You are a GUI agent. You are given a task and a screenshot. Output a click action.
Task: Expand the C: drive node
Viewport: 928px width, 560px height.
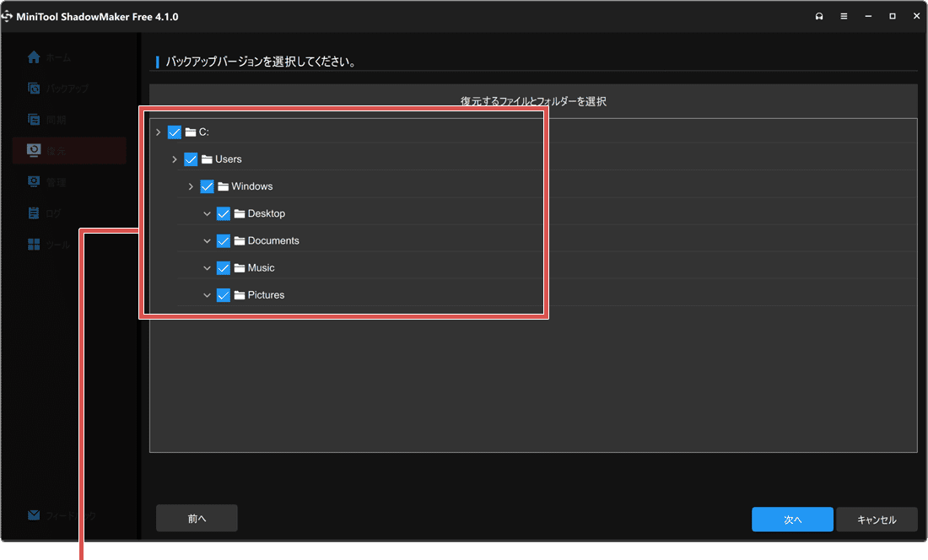158,132
